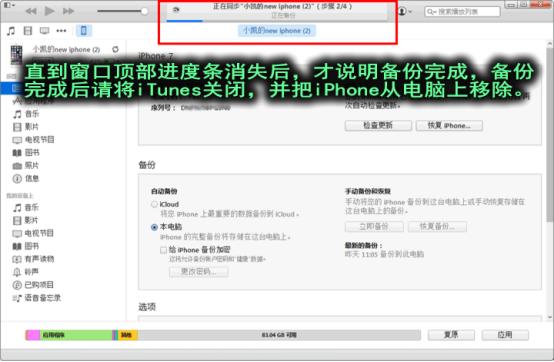Image resolution: width=554 pixels, height=362 pixels.
Task: Focus the search playlist field
Action: 462,12
